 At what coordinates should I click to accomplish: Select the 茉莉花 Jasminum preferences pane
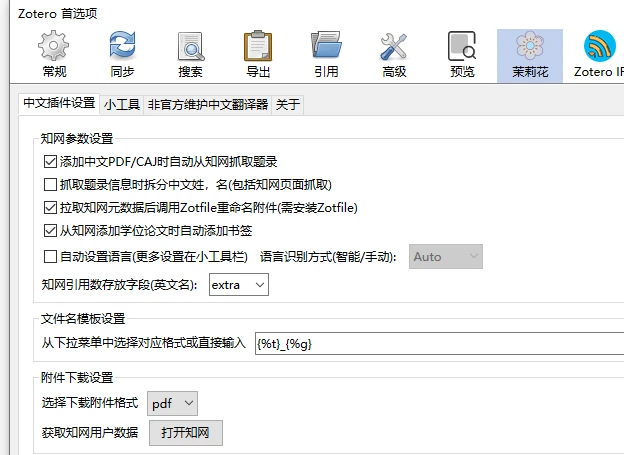(x=530, y=55)
